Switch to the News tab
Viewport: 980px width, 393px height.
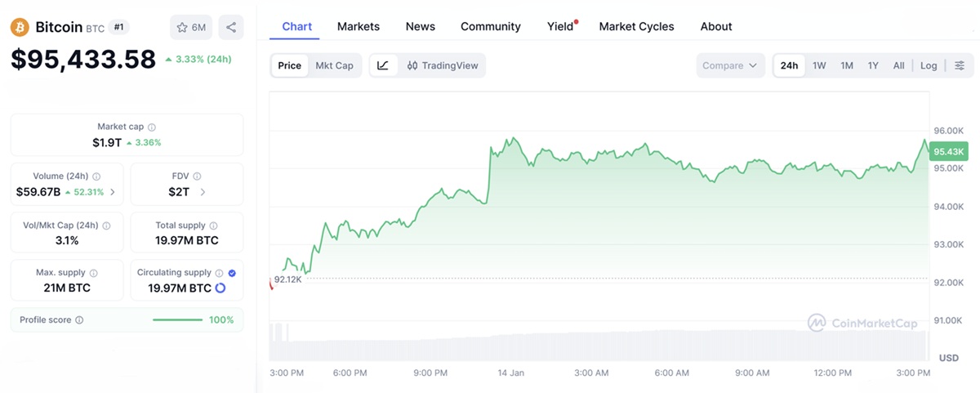(x=421, y=26)
